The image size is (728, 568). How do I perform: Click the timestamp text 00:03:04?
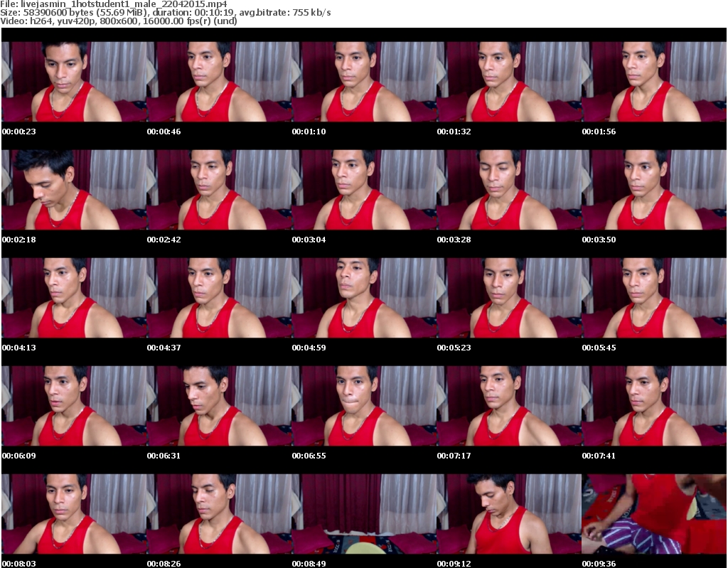309,240
